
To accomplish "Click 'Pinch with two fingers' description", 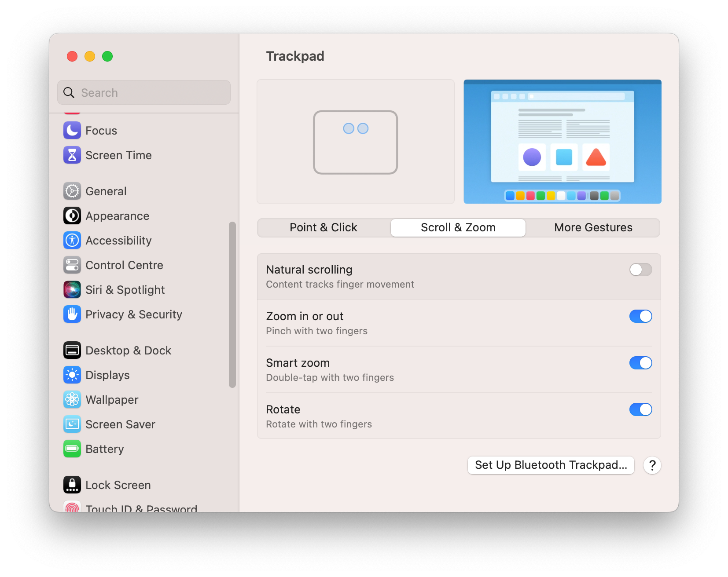I will tap(316, 331).
